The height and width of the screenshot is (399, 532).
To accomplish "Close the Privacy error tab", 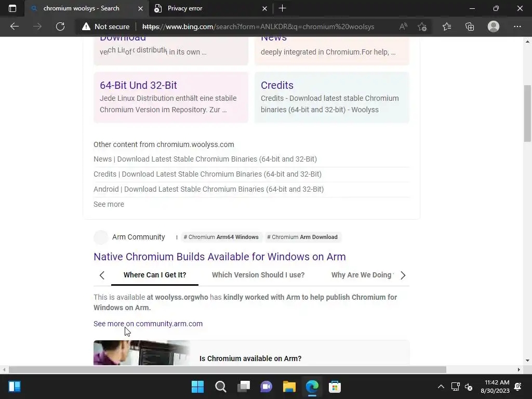I will click(264, 8).
